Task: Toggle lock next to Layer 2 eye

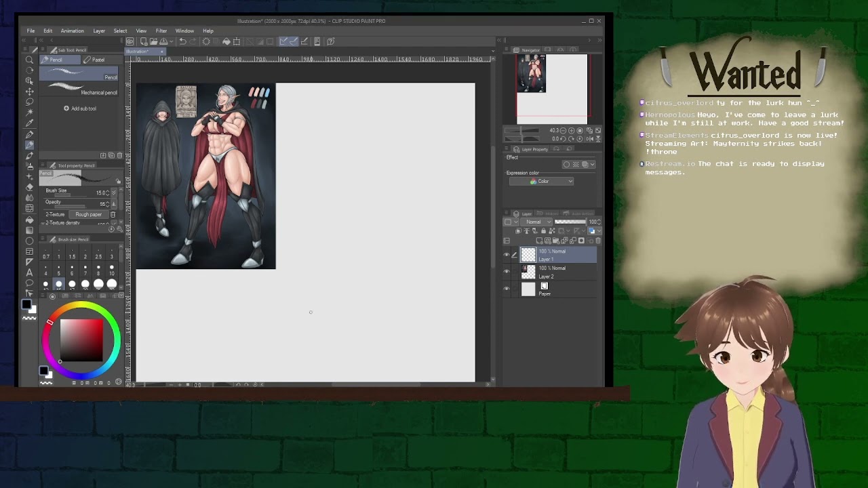Action: click(513, 272)
